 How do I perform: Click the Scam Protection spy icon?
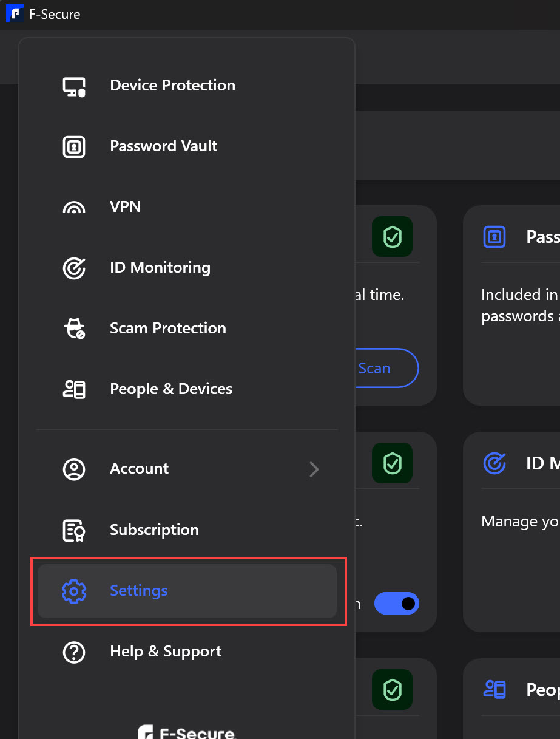tap(74, 329)
